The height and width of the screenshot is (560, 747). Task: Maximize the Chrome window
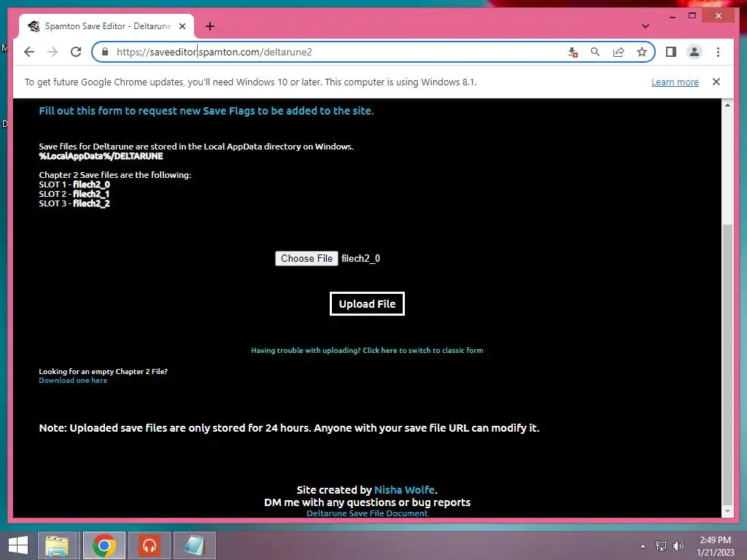[692, 16]
